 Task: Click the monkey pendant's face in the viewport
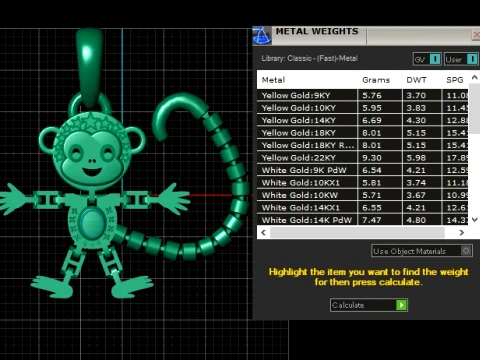pyautogui.click(x=92, y=157)
